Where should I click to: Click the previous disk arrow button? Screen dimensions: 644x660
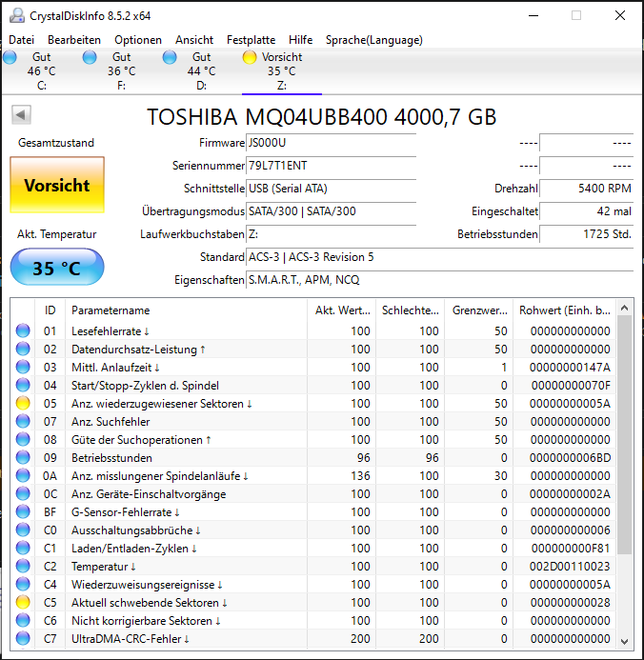pos(21,114)
